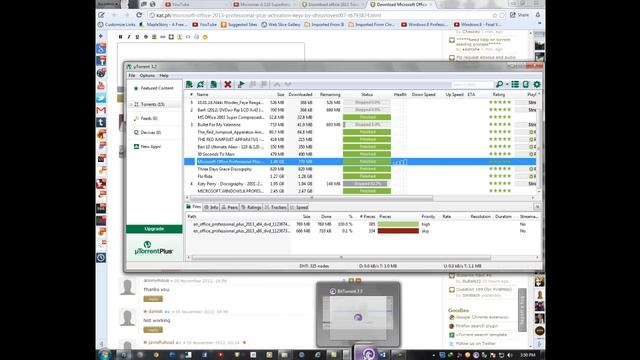Click Move Up Queue arrow icon
This screenshot has width=640, height=360.
click(x=277, y=84)
